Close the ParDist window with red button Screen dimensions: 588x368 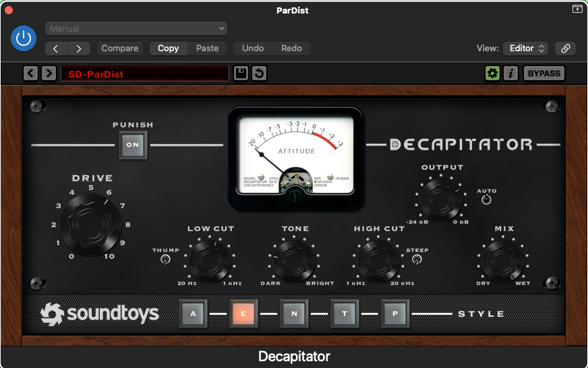(9, 10)
